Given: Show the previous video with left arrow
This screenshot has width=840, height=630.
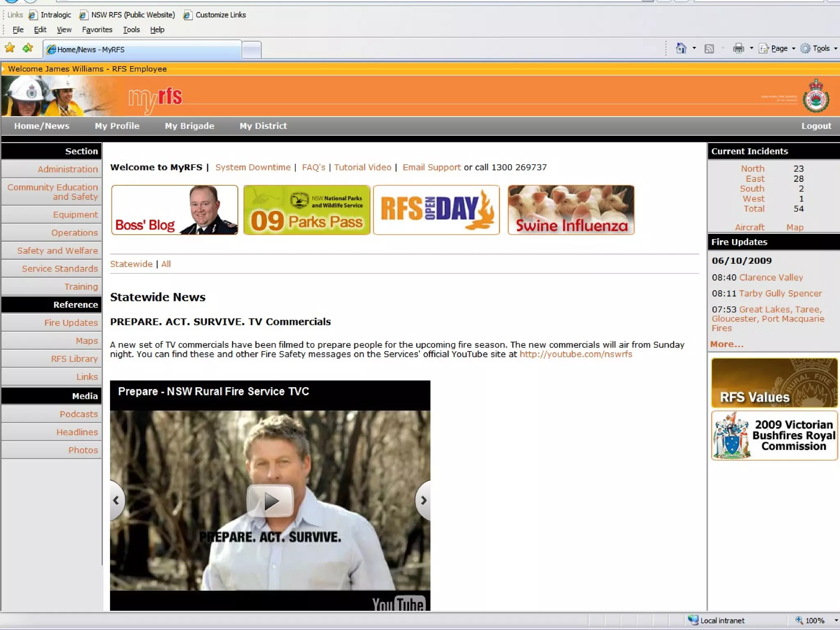Looking at the screenshot, I should (116, 500).
